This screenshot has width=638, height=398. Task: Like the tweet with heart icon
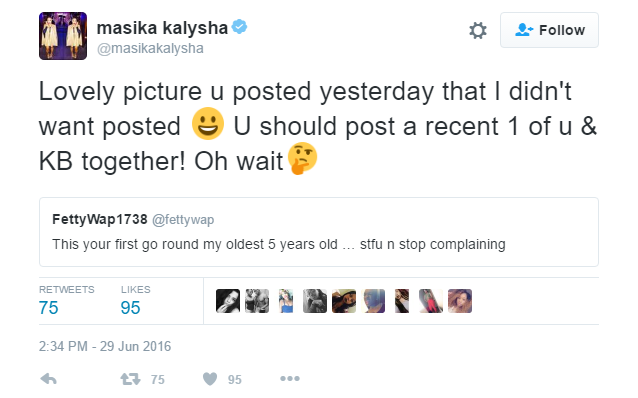pos(210,379)
